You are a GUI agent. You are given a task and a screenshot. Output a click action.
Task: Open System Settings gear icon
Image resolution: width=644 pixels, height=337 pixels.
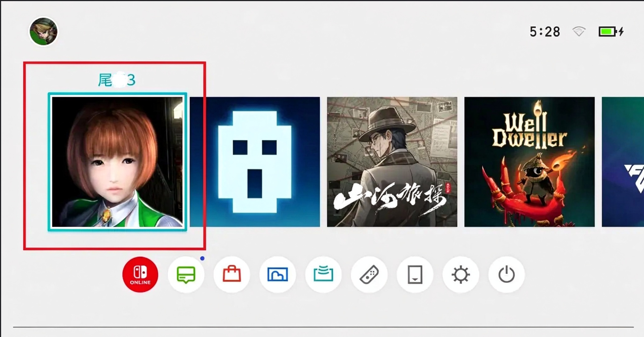461,274
